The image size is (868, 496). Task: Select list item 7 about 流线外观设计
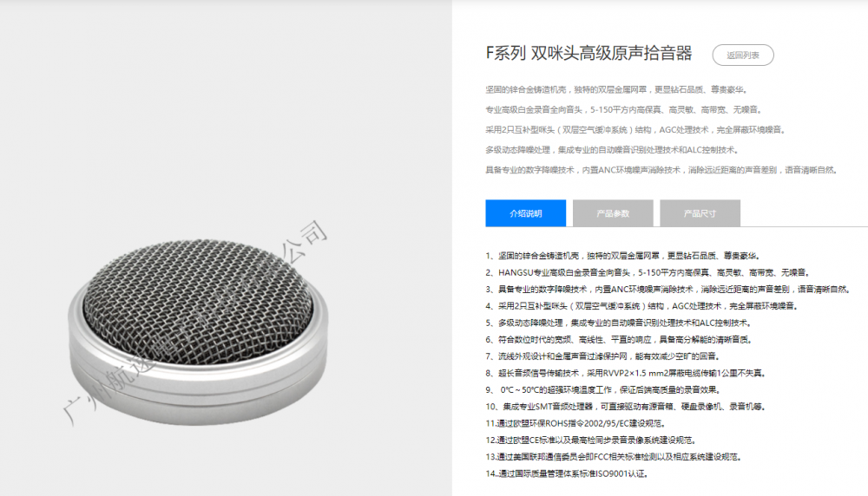click(603, 356)
